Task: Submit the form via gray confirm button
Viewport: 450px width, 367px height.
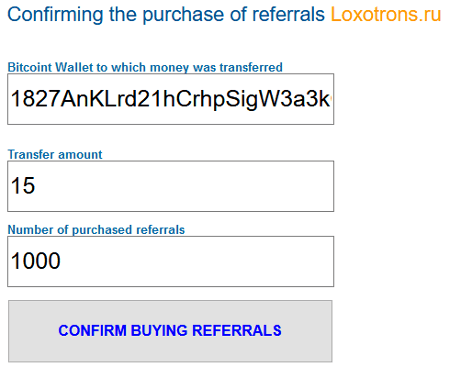Action: (x=170, y=331)
